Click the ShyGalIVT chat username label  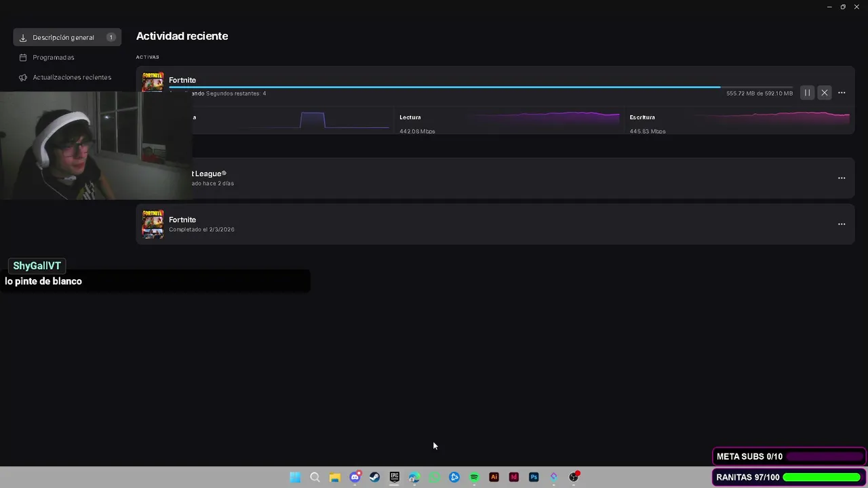coord(37,266)
